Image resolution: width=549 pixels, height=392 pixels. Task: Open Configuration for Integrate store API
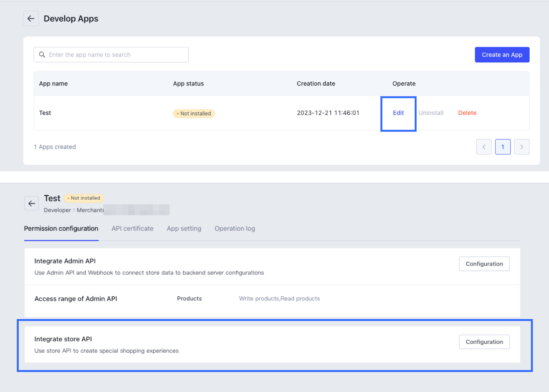pos(484,342)
